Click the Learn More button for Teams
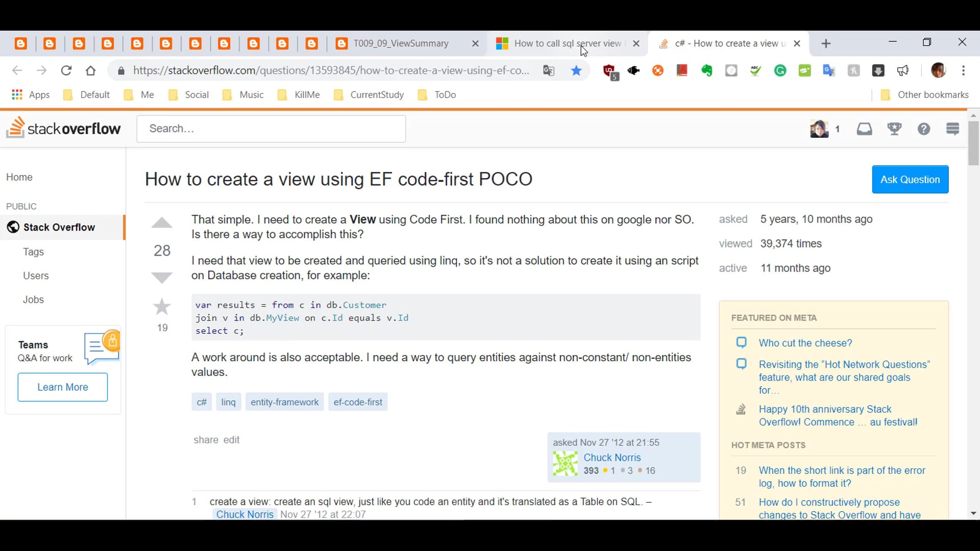 point(62,387)
